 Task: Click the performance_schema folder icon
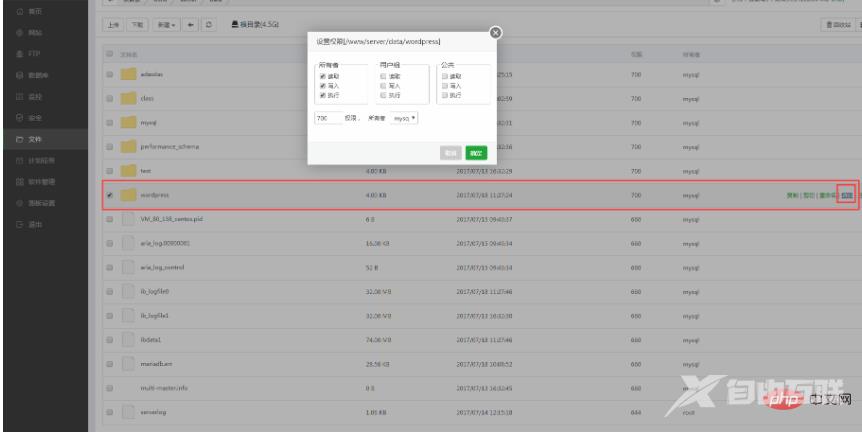point(127,146)
